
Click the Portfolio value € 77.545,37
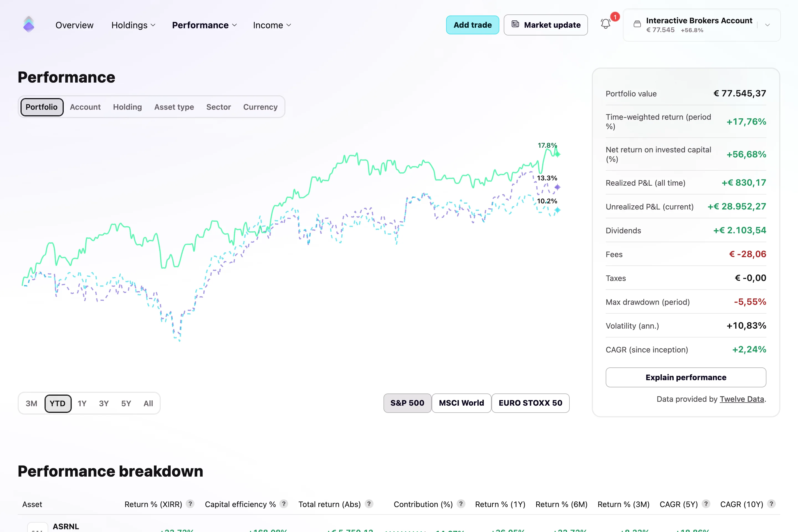[740, 93]
